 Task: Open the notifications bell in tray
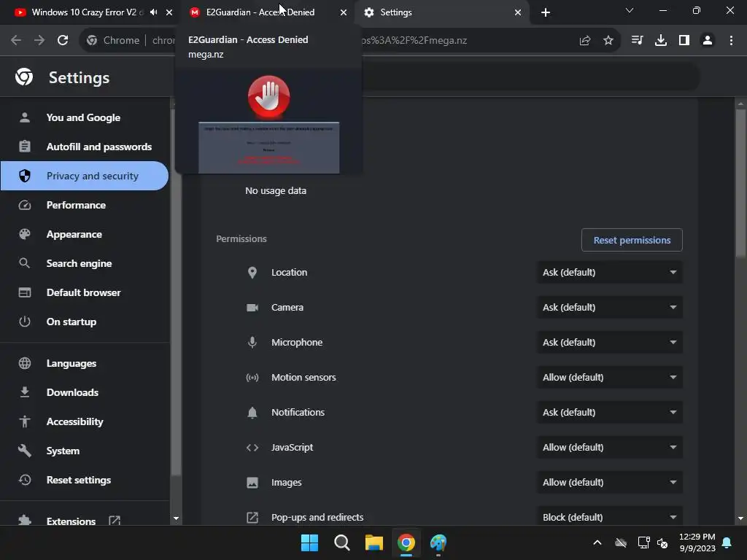[727, 542]
